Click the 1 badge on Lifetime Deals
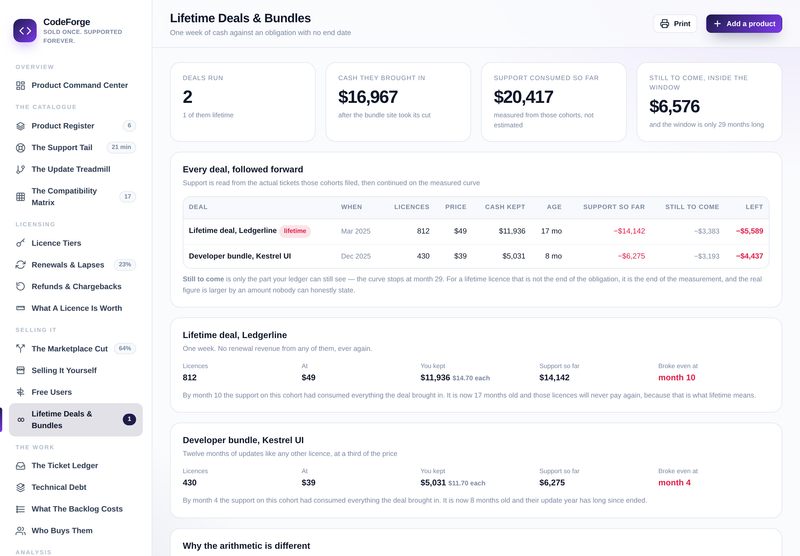 (x=129, y=419)
